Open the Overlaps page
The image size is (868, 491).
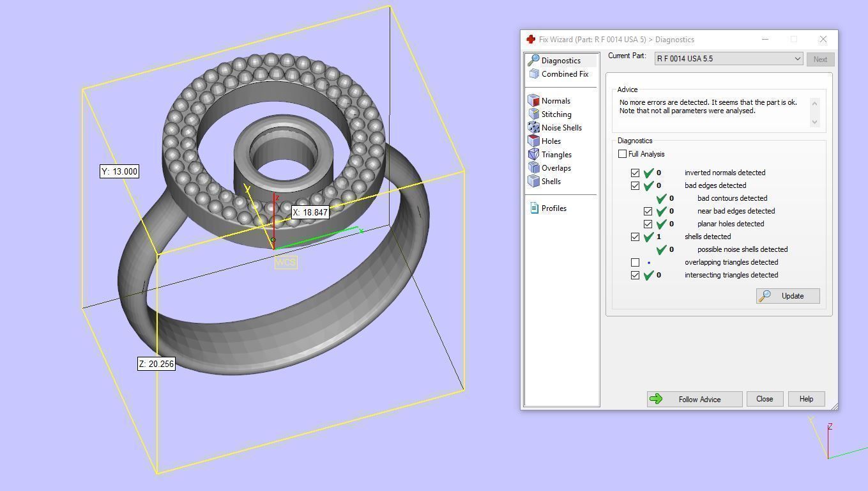point(556,168)
